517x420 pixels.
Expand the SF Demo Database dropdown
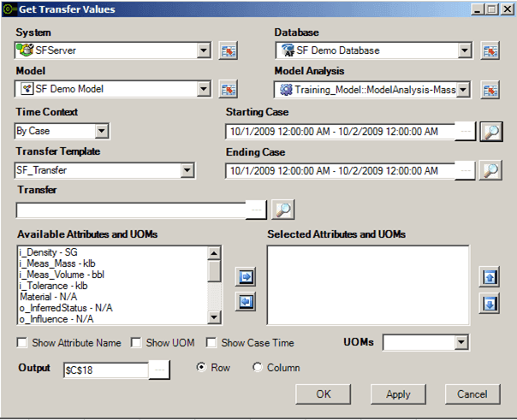[x=465, y=50]
